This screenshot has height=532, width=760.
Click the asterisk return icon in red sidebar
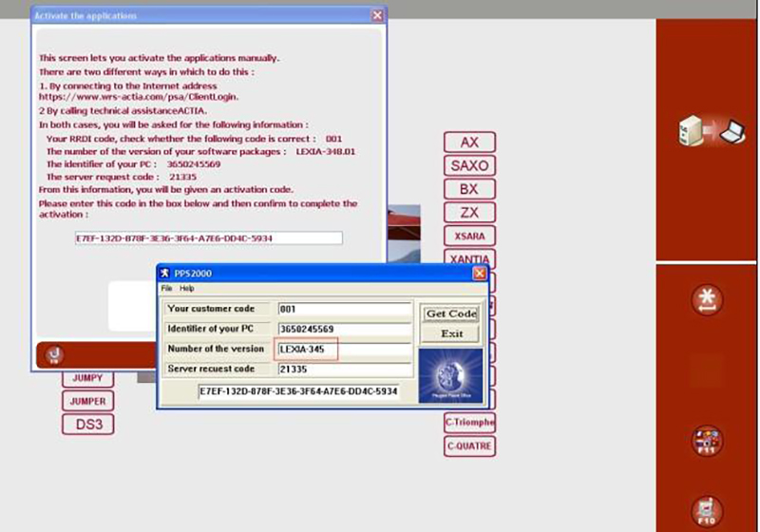pyautogui.click(x=707, y=300)
